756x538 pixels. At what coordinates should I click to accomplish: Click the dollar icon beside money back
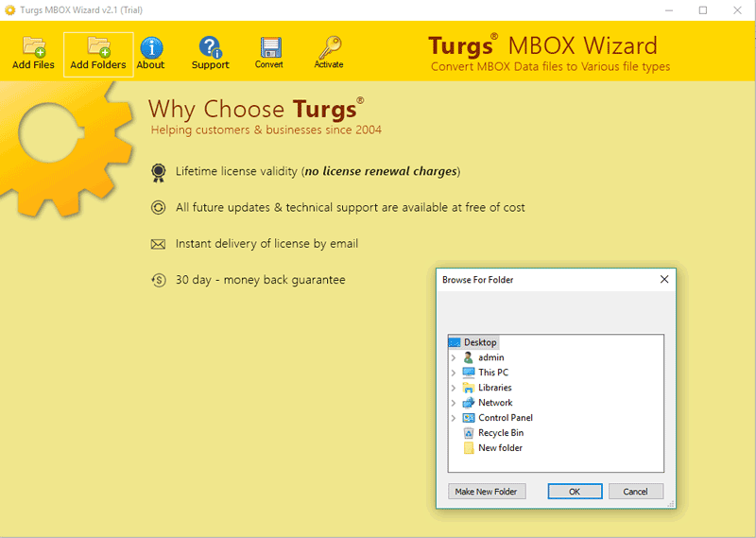158,280
